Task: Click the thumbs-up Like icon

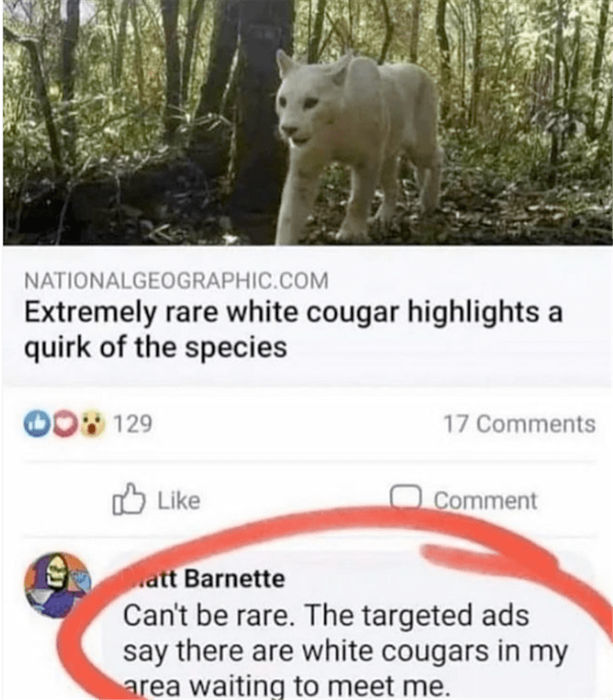Action: (x=128, y=499)
